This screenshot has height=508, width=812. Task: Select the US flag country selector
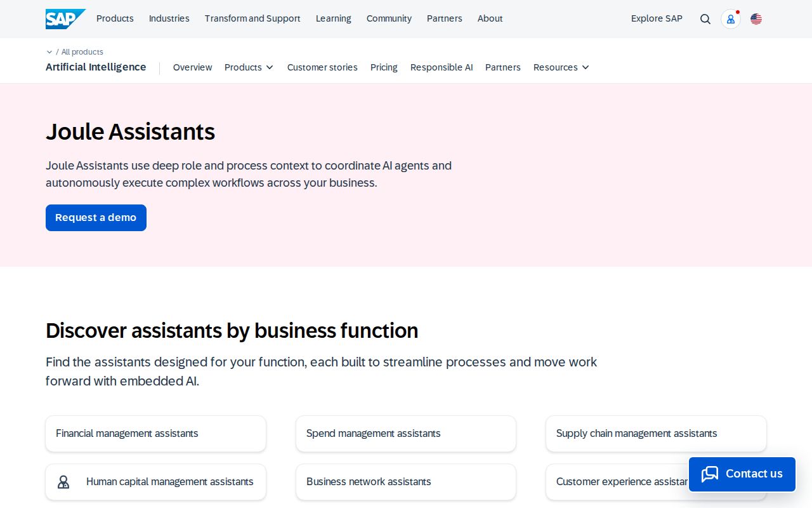click(x=756, y=19)
